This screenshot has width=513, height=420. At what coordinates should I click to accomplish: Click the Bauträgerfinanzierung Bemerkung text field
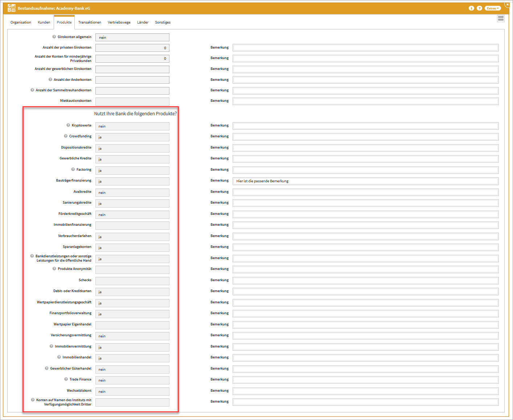coord(365,181)
